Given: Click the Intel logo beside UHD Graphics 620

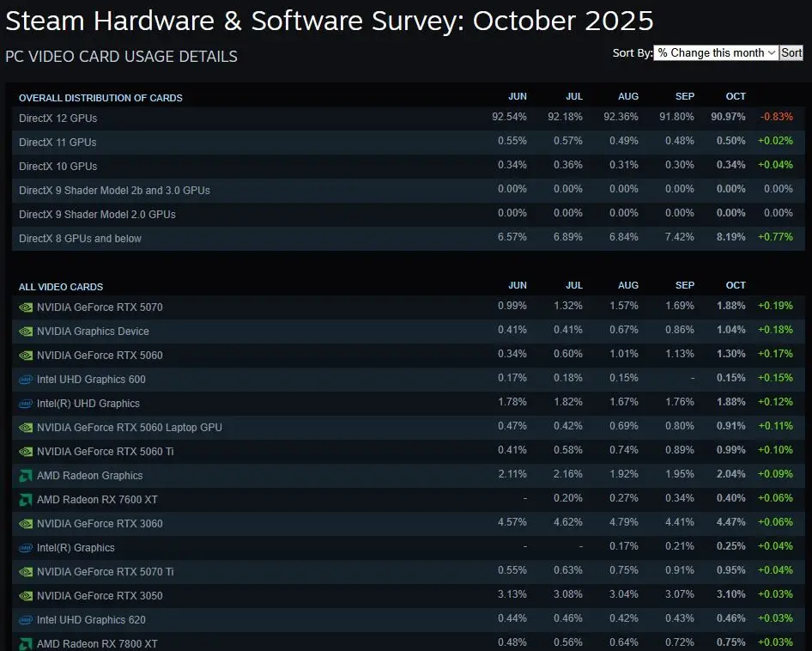Looking at the screenshot, I should [x=26, y=619].
